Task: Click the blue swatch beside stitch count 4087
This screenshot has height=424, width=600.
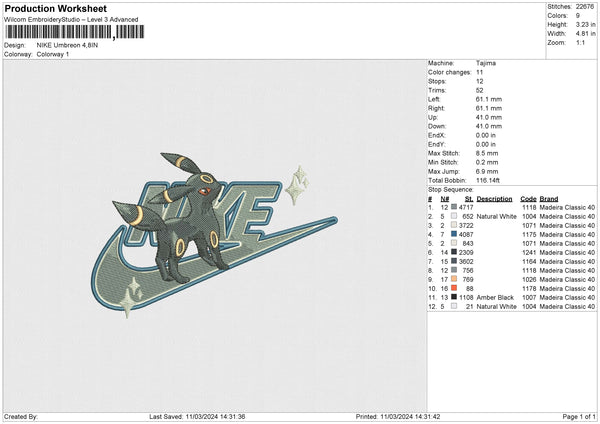Action: pyautogui.click(x=454, y=234)
